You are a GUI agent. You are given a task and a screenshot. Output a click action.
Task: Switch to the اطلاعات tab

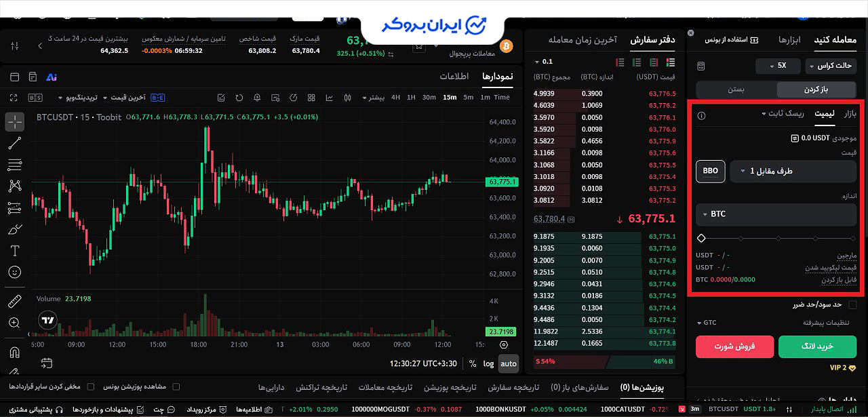click(454, 77)
